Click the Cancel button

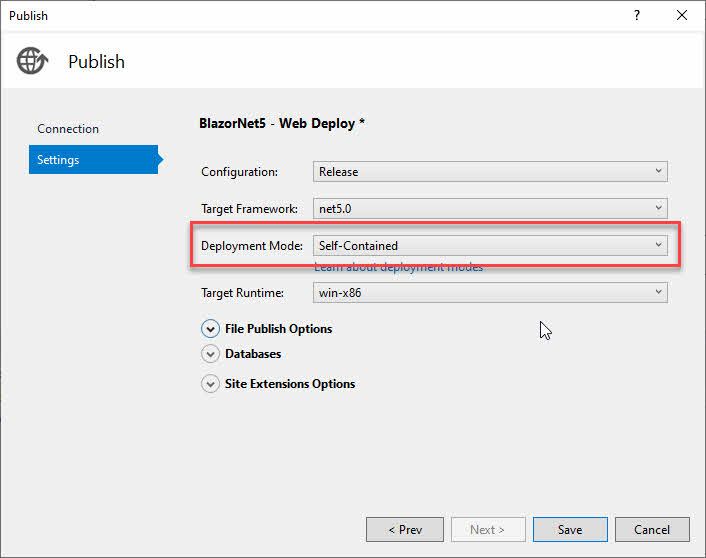(651, 529)
